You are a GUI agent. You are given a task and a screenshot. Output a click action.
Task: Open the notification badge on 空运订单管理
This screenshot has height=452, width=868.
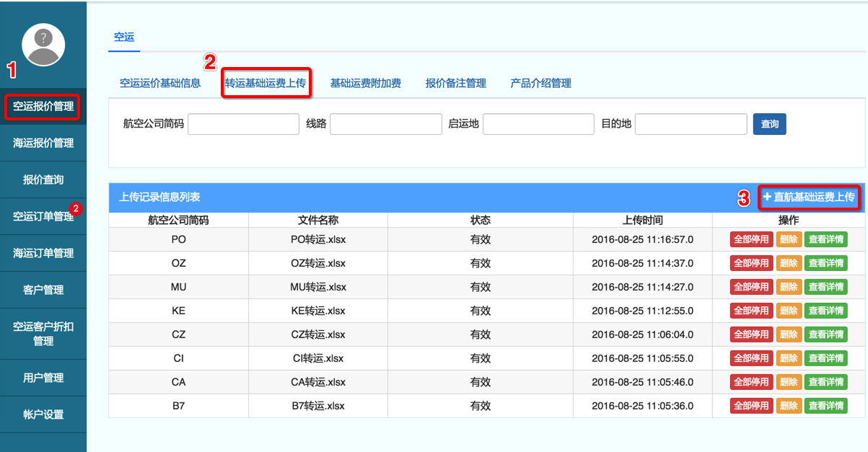point(76,209)
